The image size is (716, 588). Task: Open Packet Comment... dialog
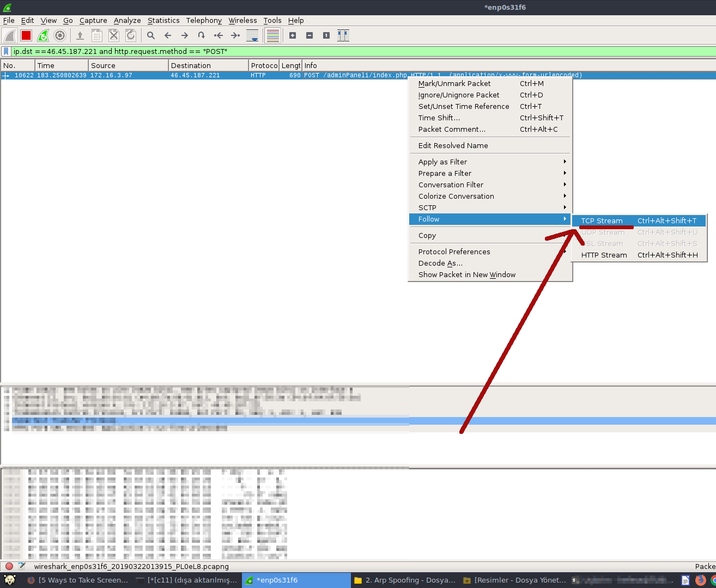490,129
